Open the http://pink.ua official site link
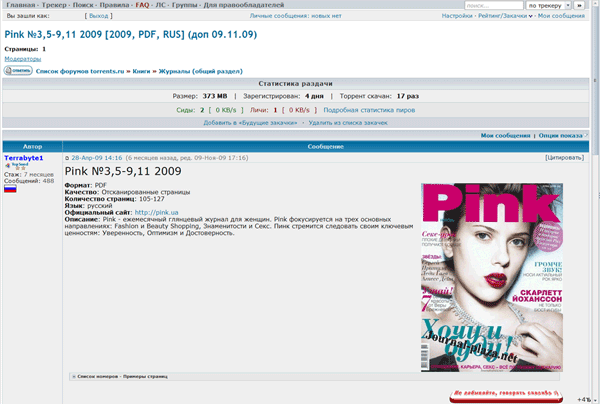This screenshot has height=404, width=600. click(157, 212)
